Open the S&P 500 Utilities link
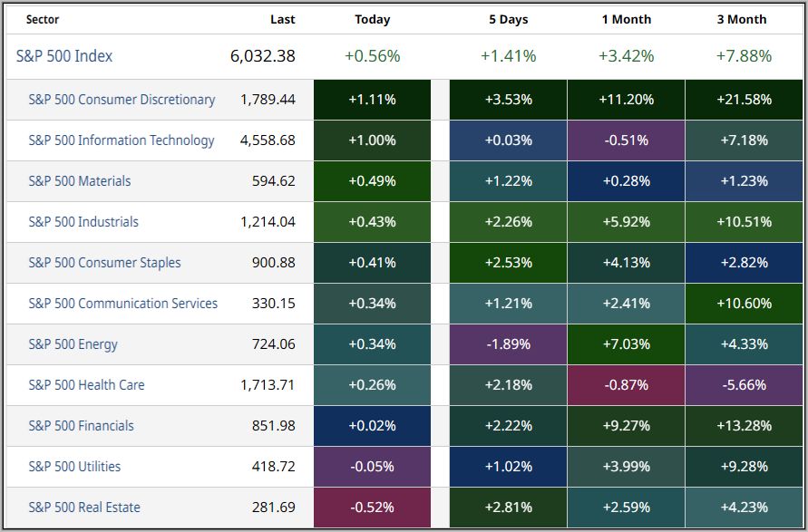The width and height of the screenshot is (808, 532). tap(74, 467)
